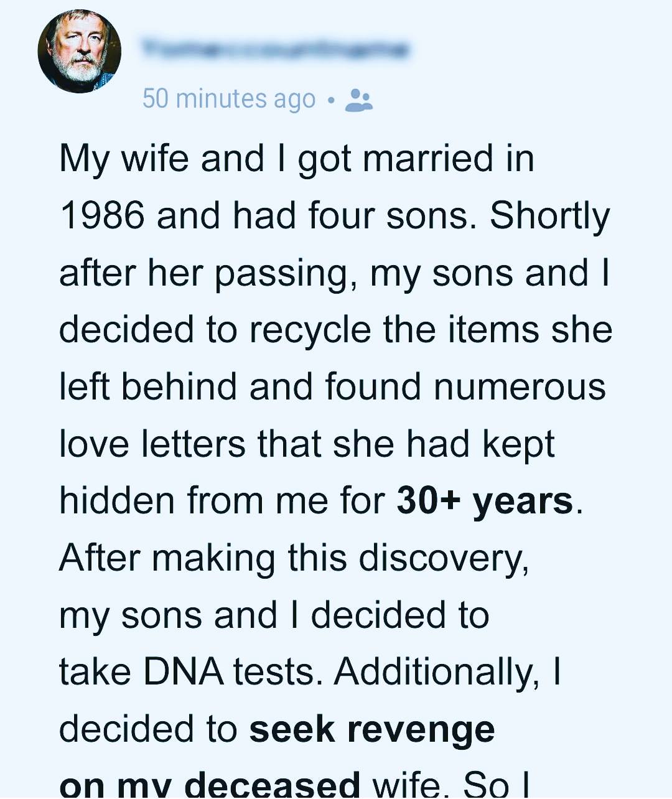Click the word "numerous" in the post
Viewport: 672px width, 799px height.
tap(520, 387)
